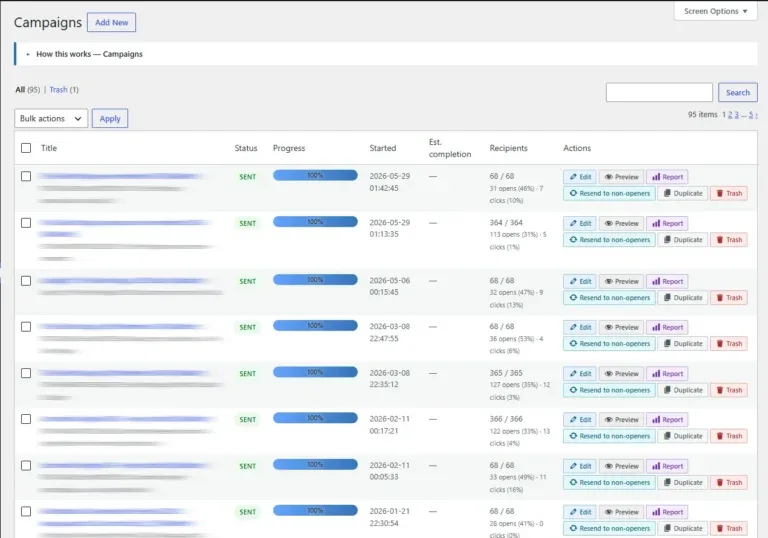Open Report for campaign started 2026-01-21

click(x=667, y=512)
